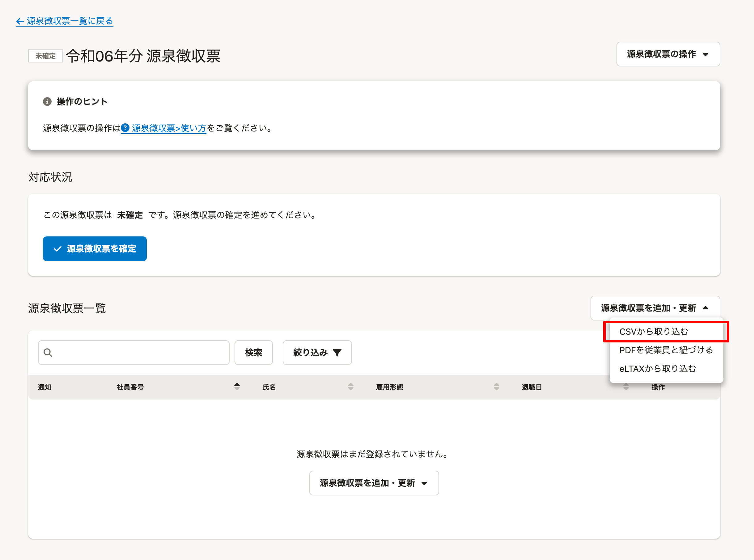The height and width of the screenshot is (560, 754).
Task: Click the 雇用形態 column header text
Action: point(389,387)
